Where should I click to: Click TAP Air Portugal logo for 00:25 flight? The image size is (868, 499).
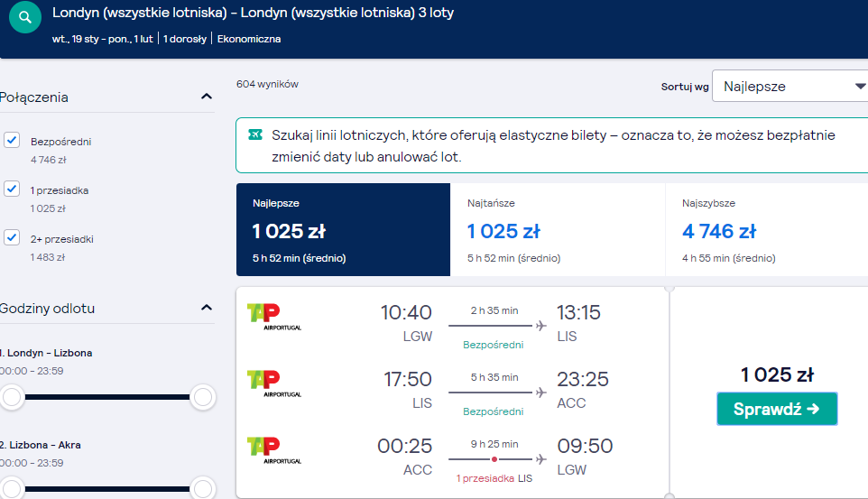point(274,450)
